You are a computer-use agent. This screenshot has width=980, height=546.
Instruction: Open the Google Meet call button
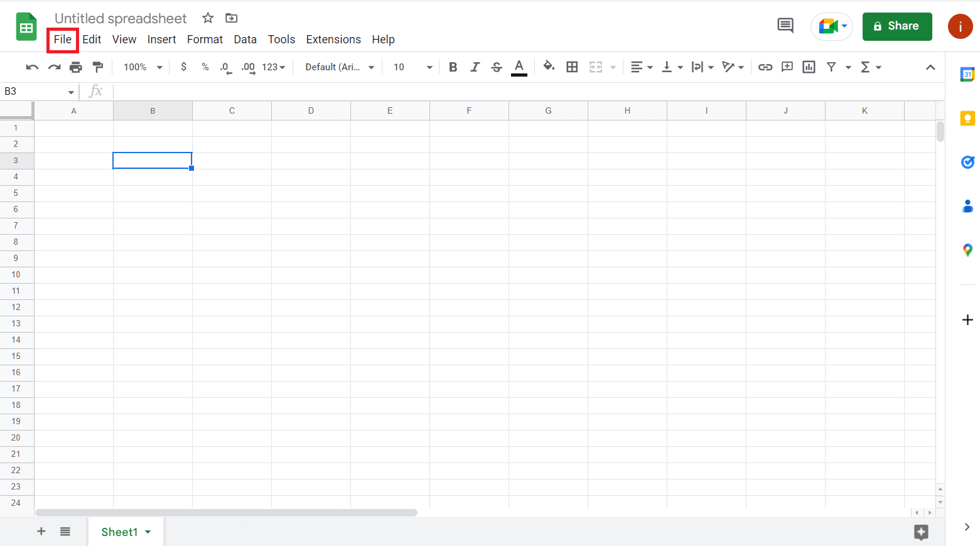[832, 26]
